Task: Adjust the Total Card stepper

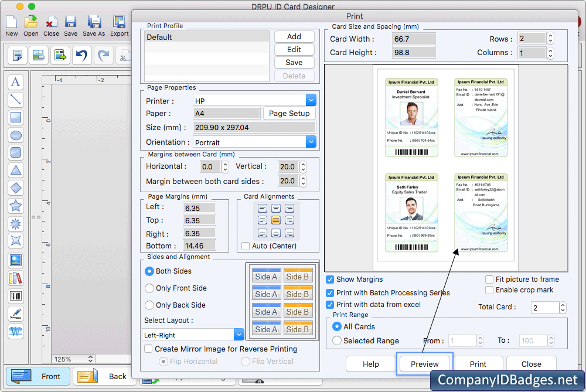Action: [x=563, y=308]
